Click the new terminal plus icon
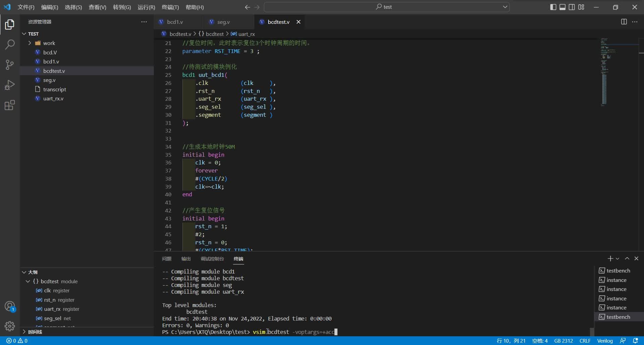The width and height of the screenshot is (644, 345). pos(610,258)
